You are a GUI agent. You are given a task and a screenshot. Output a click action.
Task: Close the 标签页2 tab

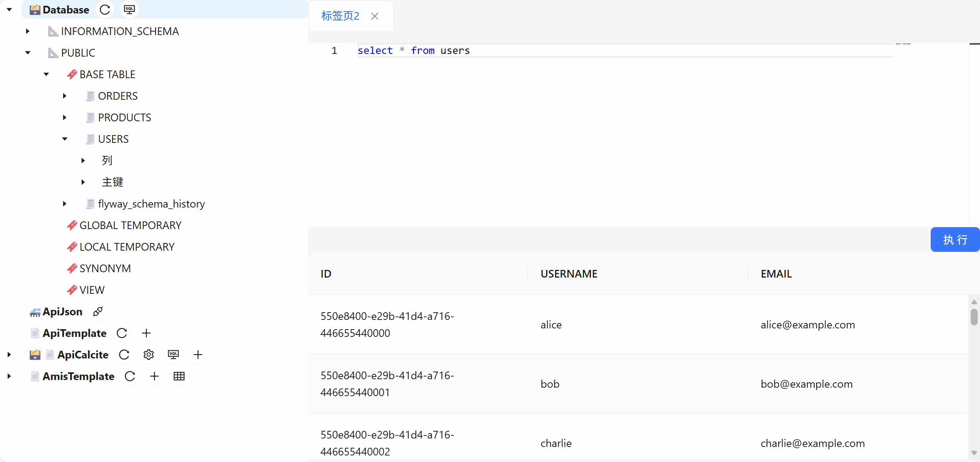(x=375, y=16)
